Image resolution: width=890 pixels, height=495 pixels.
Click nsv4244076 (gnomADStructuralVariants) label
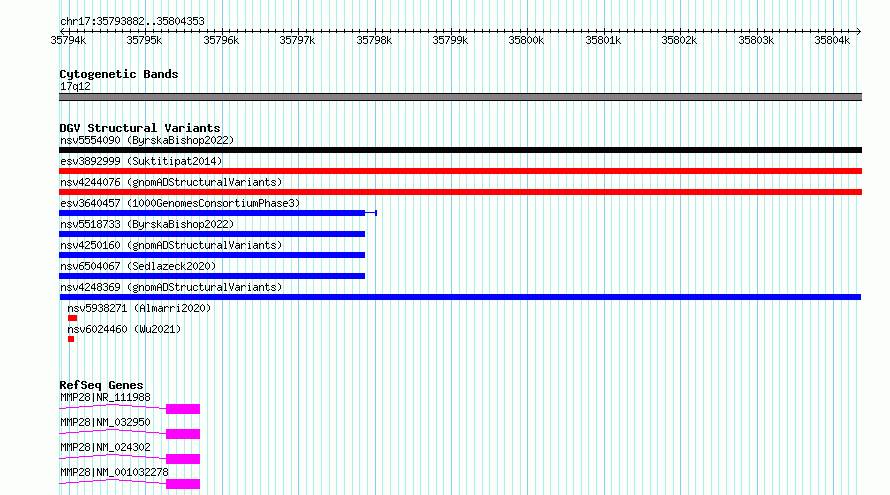point(171,183)
